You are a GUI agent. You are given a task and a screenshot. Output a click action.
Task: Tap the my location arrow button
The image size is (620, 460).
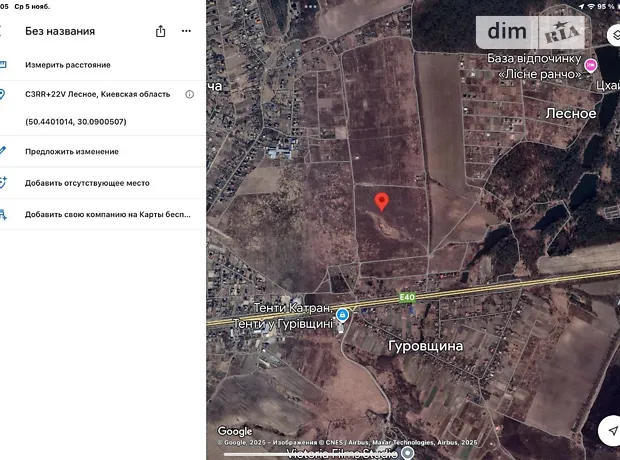click(x=612, y=429)
